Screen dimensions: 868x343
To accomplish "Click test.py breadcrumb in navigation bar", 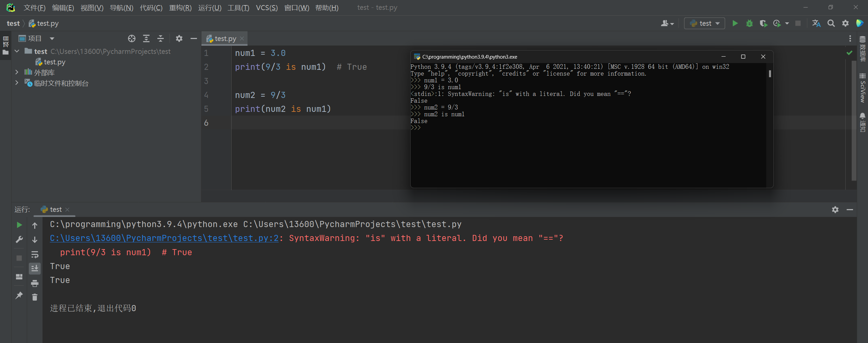I will (x=44, y=23).
